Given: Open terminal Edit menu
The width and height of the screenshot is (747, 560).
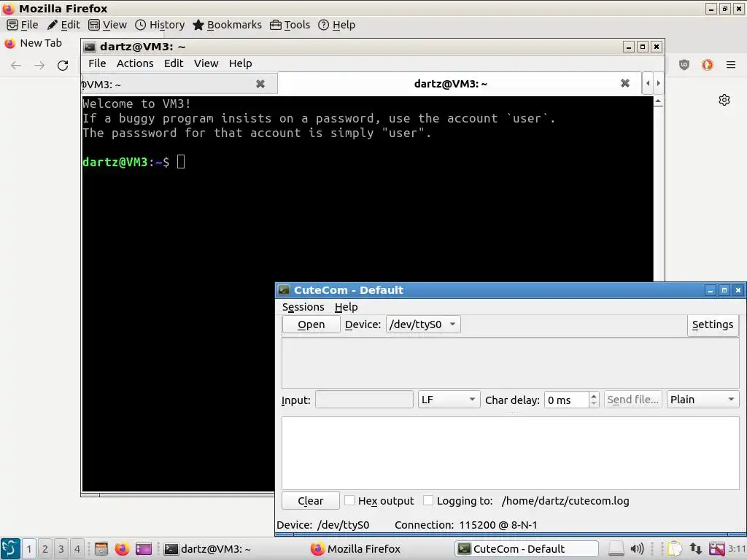Looking at the screenshot, I should pos(174,63).
